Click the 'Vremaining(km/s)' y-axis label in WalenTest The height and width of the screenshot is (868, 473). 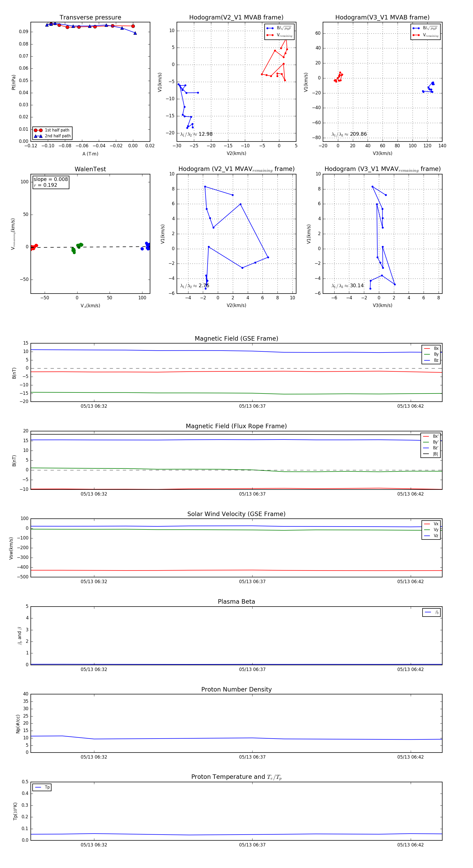13,234
